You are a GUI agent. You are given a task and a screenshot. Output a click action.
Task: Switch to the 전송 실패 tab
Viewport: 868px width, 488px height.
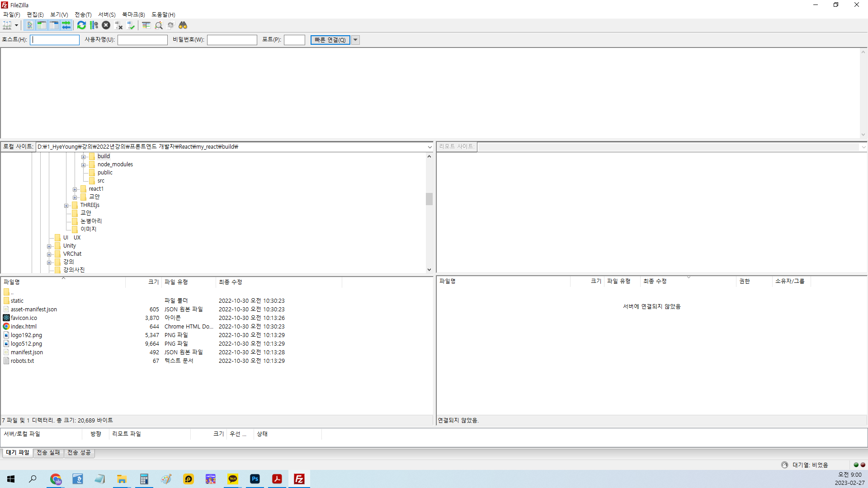pos(48,452)
